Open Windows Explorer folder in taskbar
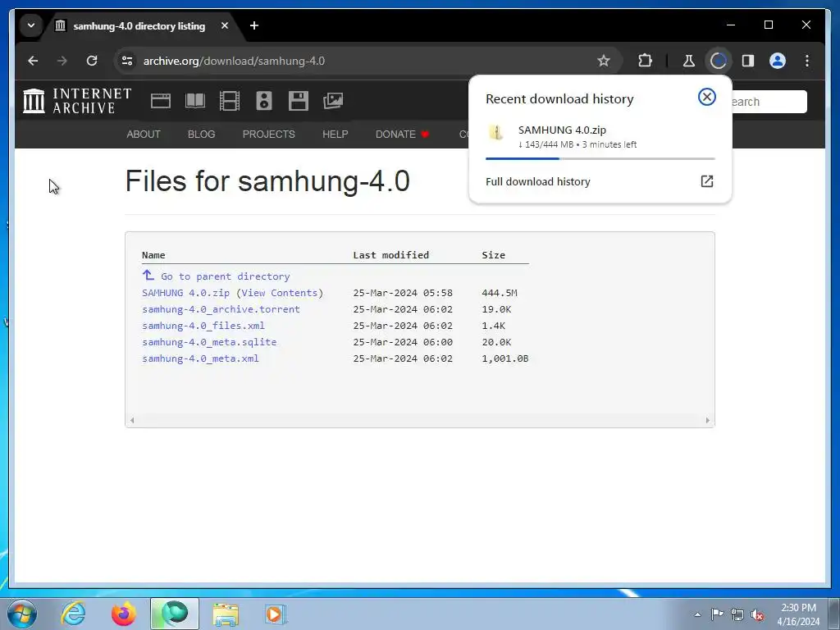Viewport: 840px width, 630px height. point(226,614)
